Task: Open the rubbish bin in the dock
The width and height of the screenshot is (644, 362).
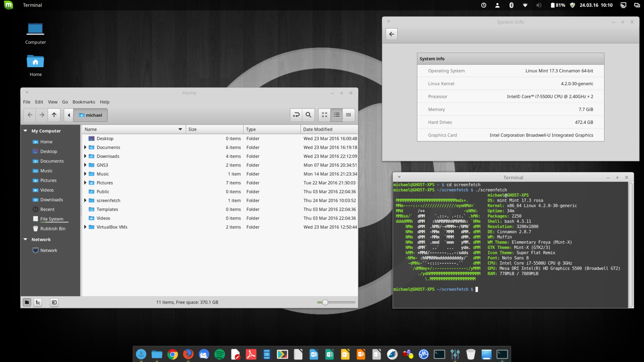Action: pos(471,354)
